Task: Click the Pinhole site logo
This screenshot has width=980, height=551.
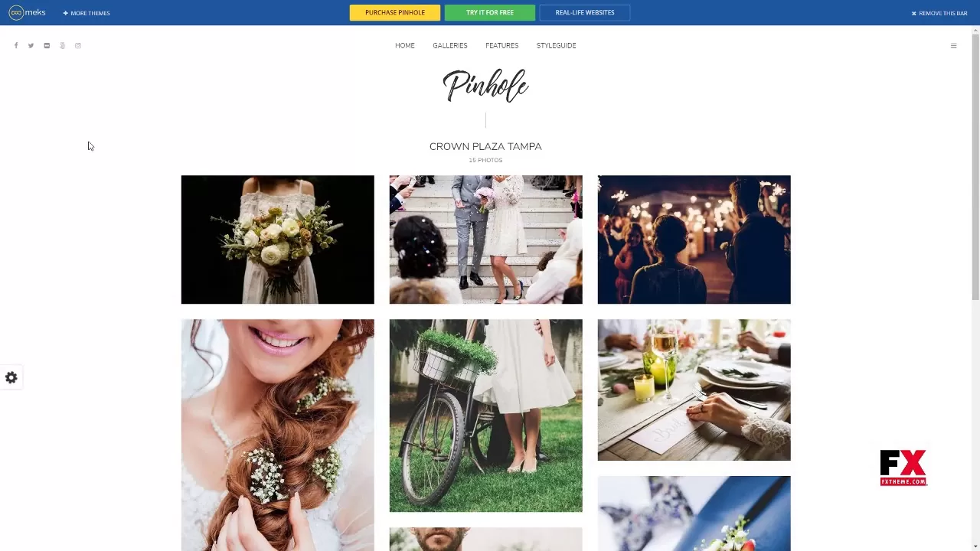Action: coord(485,85)
